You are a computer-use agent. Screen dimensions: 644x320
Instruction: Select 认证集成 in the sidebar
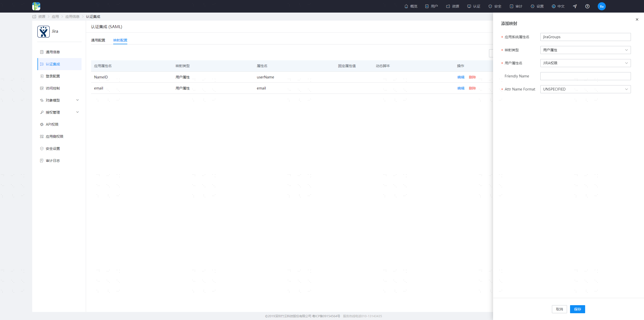(x=60, y=64)
